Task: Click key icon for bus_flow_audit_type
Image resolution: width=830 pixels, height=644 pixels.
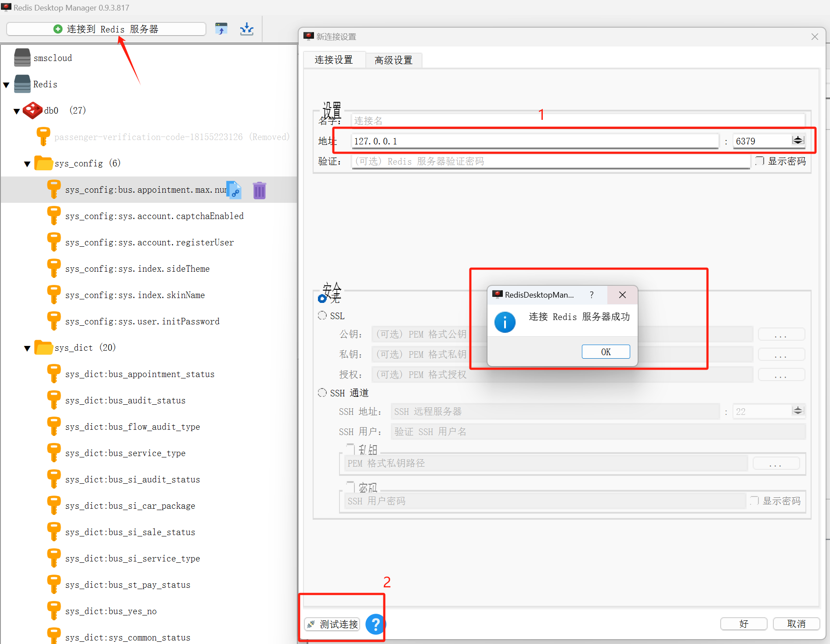Action: pos(54,426)
